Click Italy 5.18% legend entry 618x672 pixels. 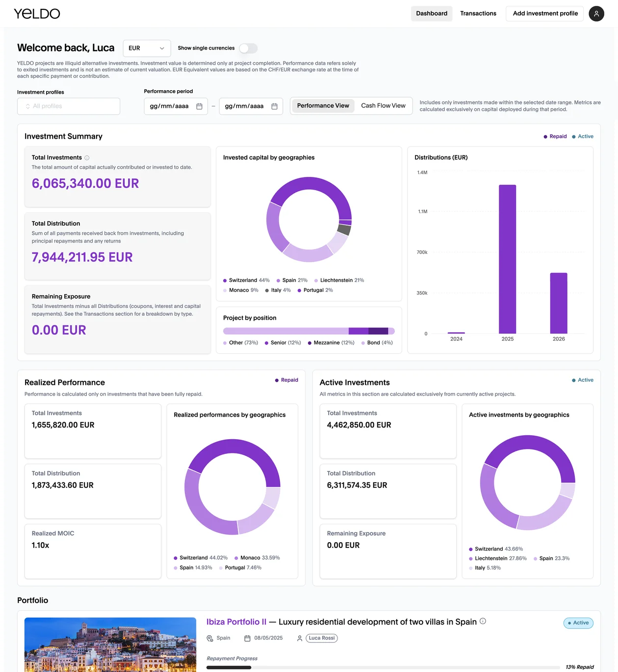[485, 568]
